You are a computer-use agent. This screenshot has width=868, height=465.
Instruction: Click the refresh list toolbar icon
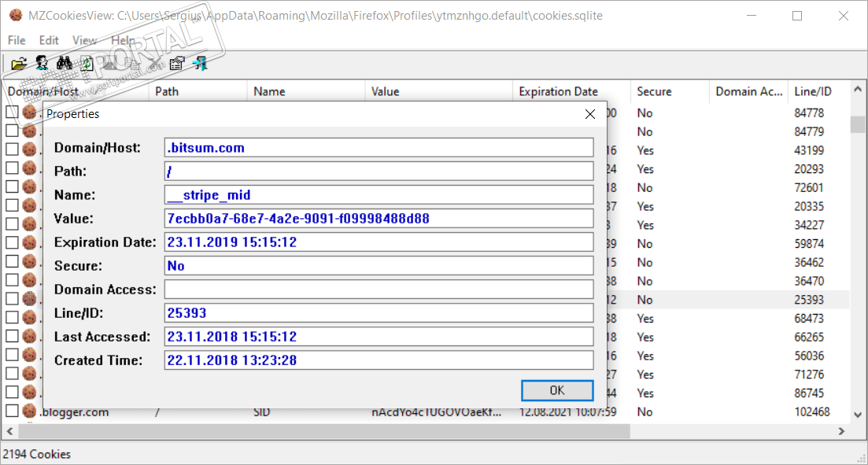[87, 64]
